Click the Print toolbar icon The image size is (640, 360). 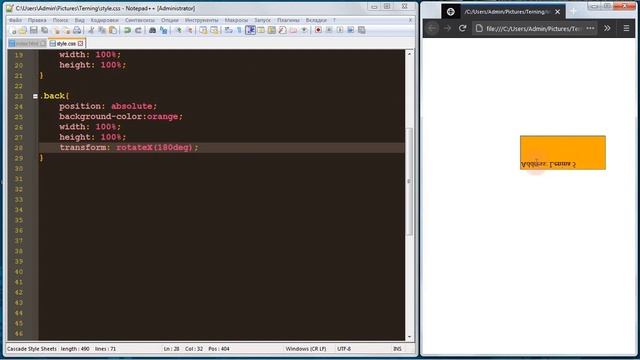[x=77, y=30]
